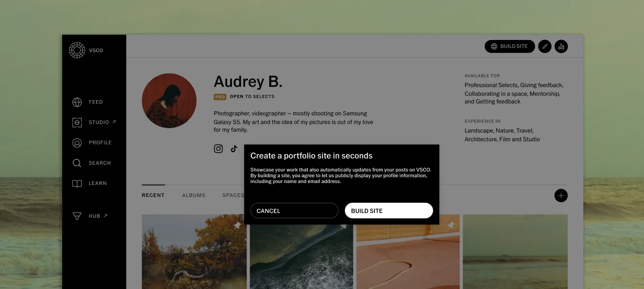Click the name 'Audrey B.'
The height and width of the screenshot is (289, 644).
pyautogui.click(x=248, y=82)
